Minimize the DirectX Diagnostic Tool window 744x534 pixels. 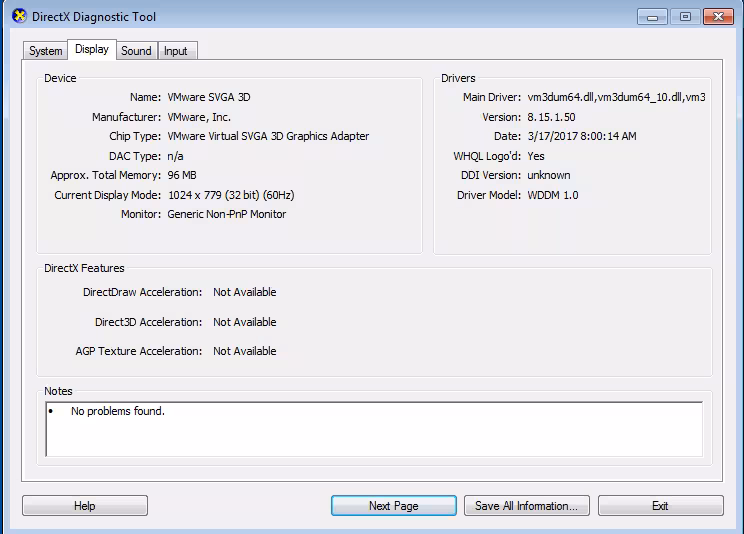click(652, 17)
